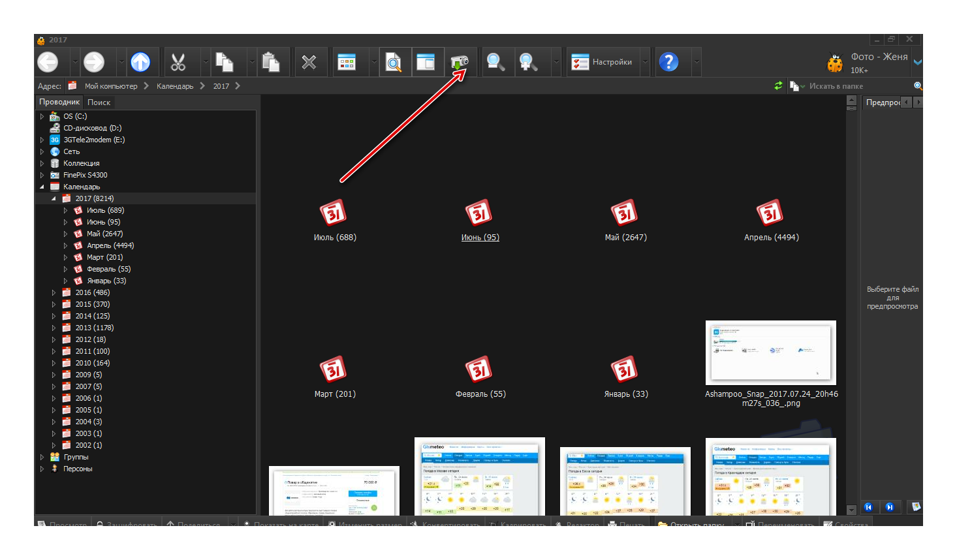This screenshot has width=957, height=560.
Task: Select Персоны in the tree
Action: click(78, 469)
